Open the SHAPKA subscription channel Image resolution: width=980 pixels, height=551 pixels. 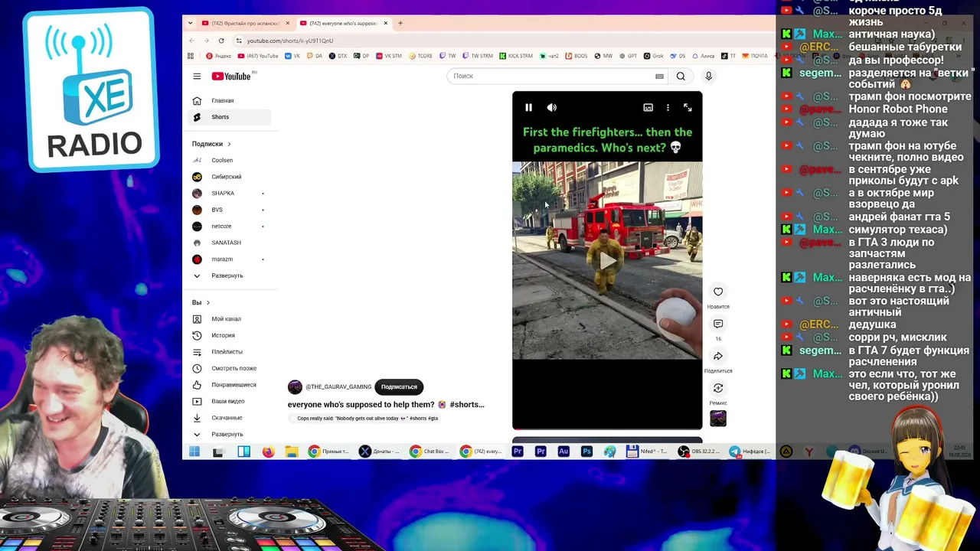point(230,193)
